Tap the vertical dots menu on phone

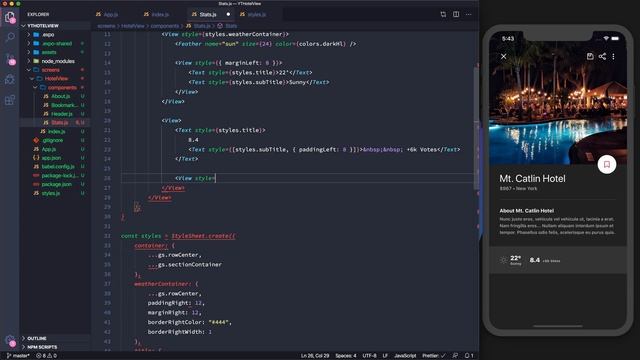pyautogui.click(x=613, y=56)
